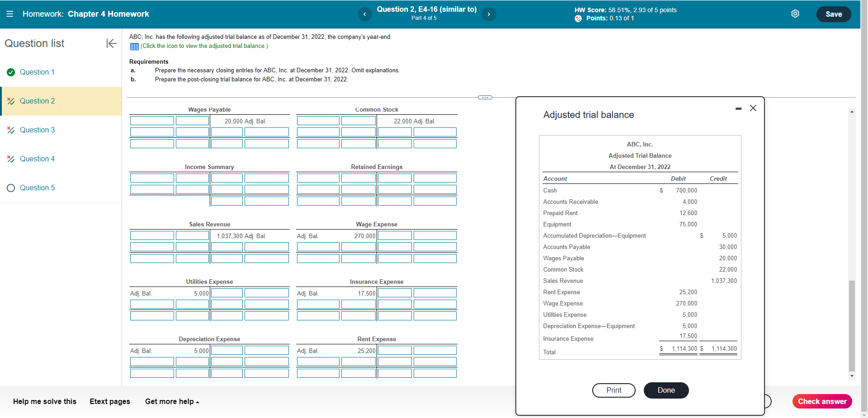Image resolution: width=868 pixels, height=418 pixels.
Task: Click the Income Summary T-account title
Action: (x=209, y=167)
